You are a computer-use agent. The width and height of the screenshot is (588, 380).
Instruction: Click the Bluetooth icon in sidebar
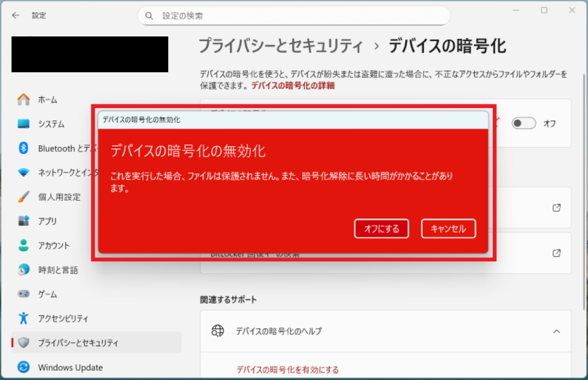click(x=24, y=149)
